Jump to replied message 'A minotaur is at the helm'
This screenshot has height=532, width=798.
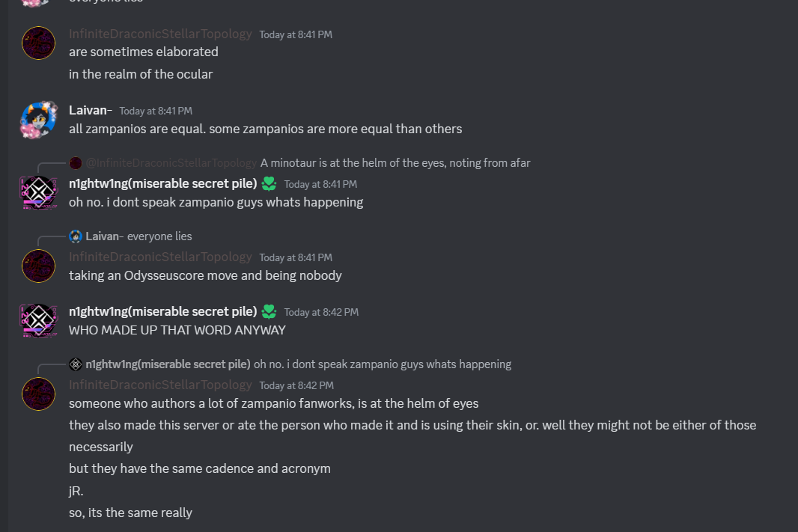tap(395, 163)
